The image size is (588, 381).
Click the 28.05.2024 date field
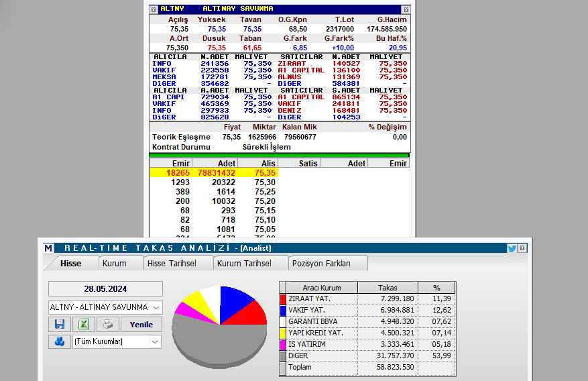105,288
